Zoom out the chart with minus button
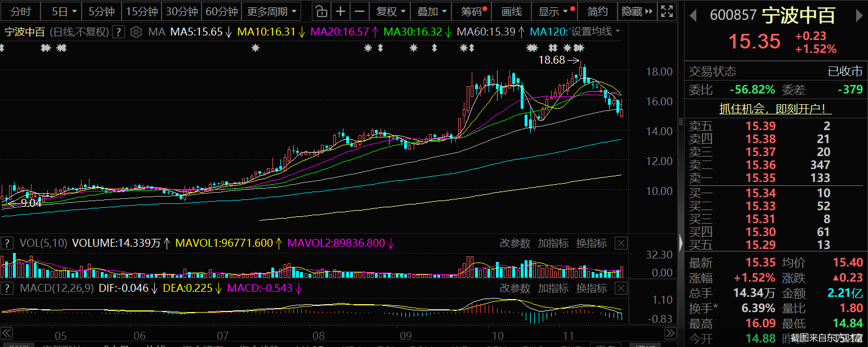The height and width of the screenshot is (347, 868). 360,11
